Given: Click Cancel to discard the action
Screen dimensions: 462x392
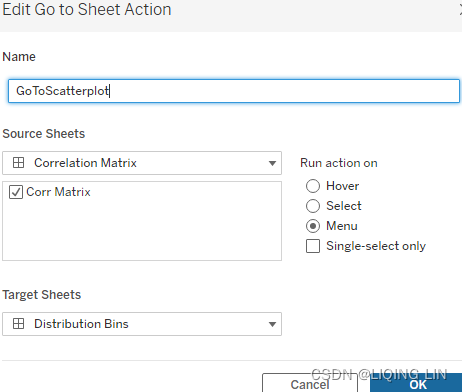Looking at the screenshot, I should click(x=310, y=383).
